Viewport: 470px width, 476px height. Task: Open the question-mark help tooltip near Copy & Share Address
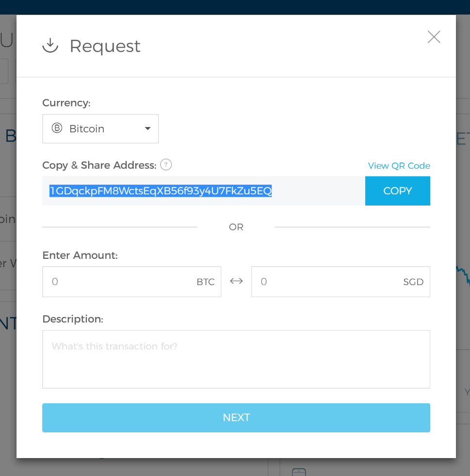[165, 165]
